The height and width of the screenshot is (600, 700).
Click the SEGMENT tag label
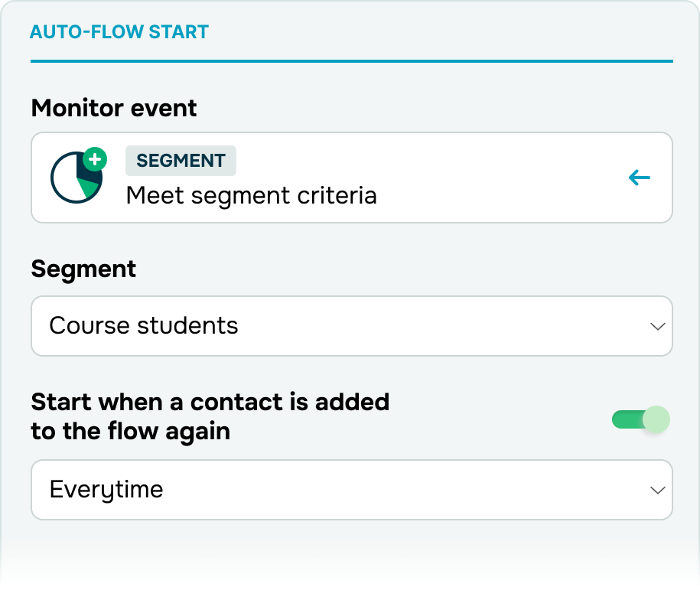tap(181, 161)
